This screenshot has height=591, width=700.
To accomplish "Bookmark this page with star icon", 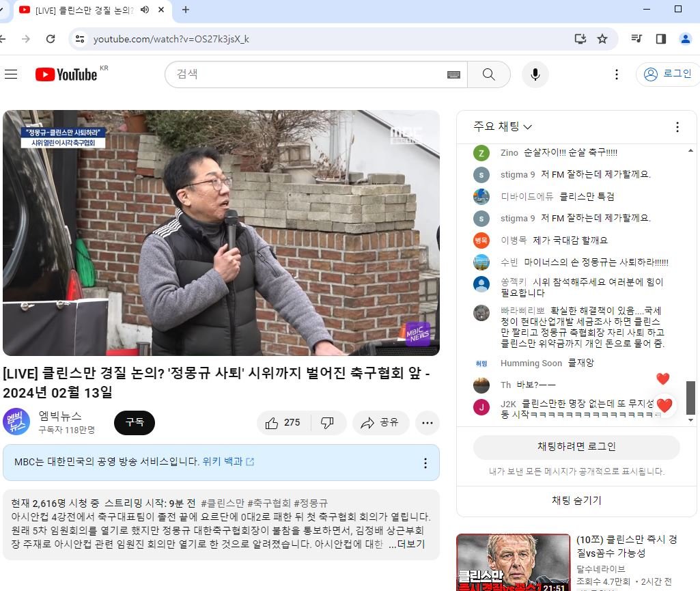I will pos(602,39).
